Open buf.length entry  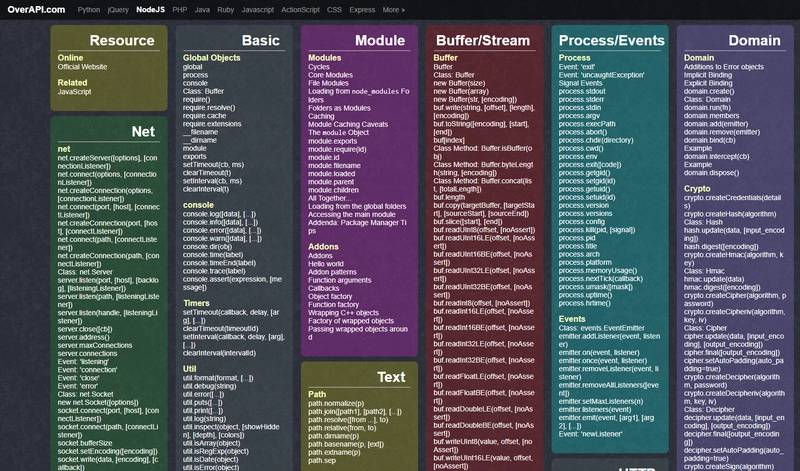[449, 197]
